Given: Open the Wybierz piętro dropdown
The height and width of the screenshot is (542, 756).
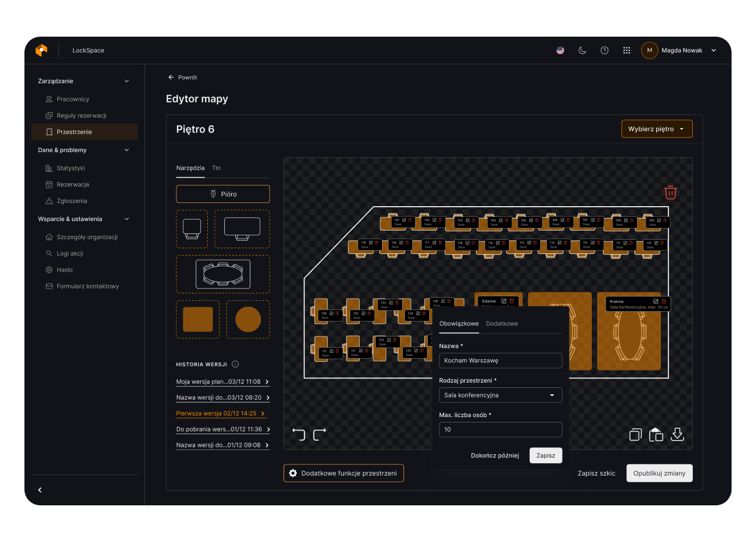Looking at the screenshot, I should [x=657, y=129].
